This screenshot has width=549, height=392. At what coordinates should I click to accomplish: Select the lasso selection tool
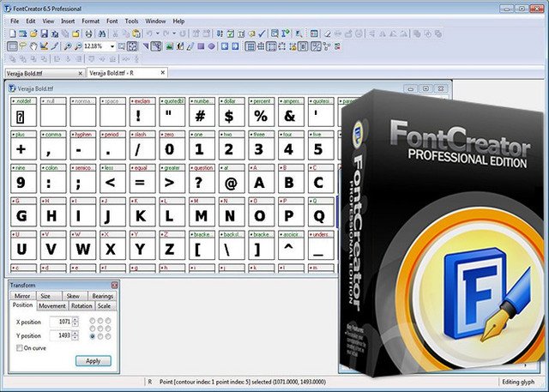pos(23,46)
